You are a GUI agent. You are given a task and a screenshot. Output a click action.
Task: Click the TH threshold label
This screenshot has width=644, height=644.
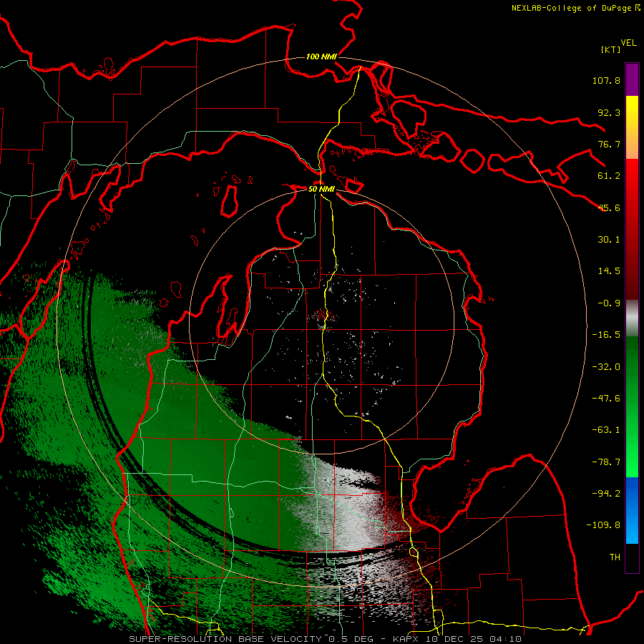coord(615,557)
